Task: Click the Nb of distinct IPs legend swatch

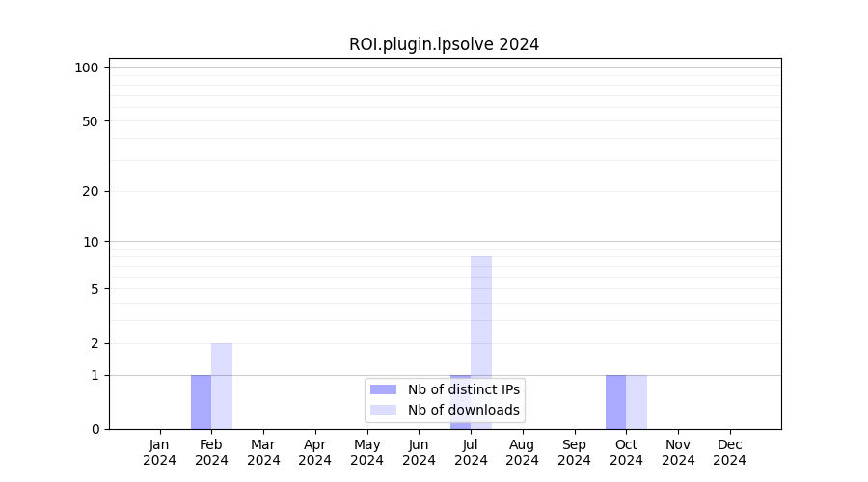Action: tap(383, 389)
